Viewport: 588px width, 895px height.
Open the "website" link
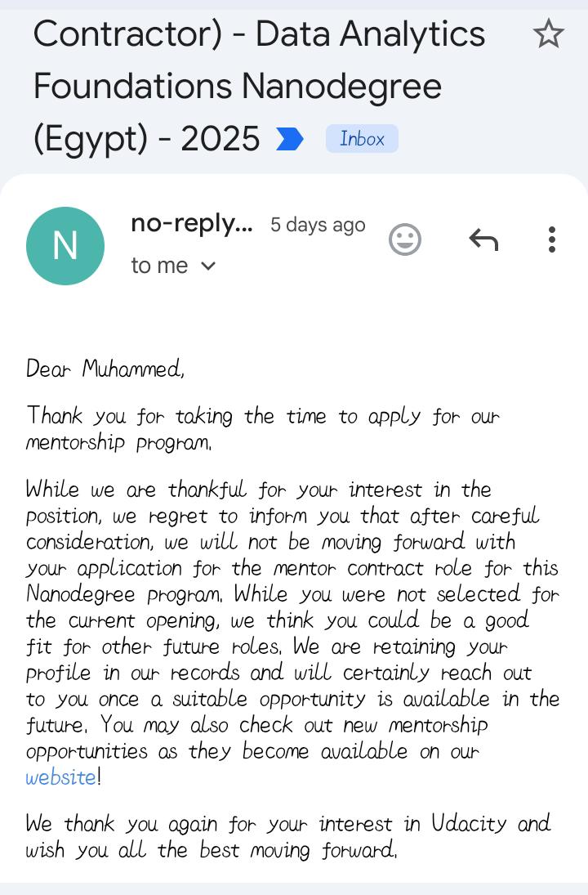[x=61, y=777]
